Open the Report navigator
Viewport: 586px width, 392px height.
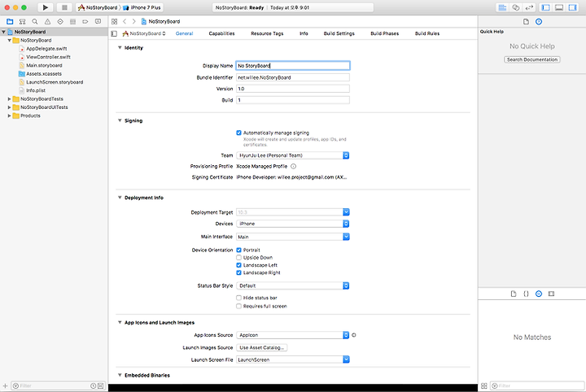click(x=98, y=22)
